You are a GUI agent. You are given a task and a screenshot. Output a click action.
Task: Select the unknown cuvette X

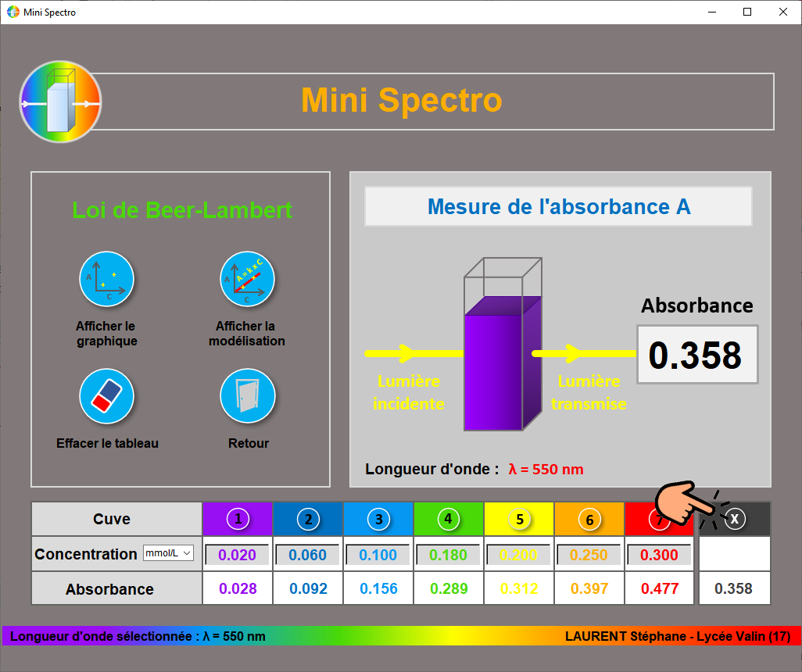(x=735, y=519)
